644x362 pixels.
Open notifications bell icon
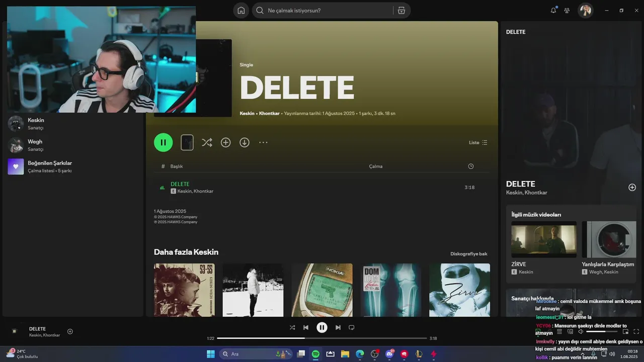[553, 10]
